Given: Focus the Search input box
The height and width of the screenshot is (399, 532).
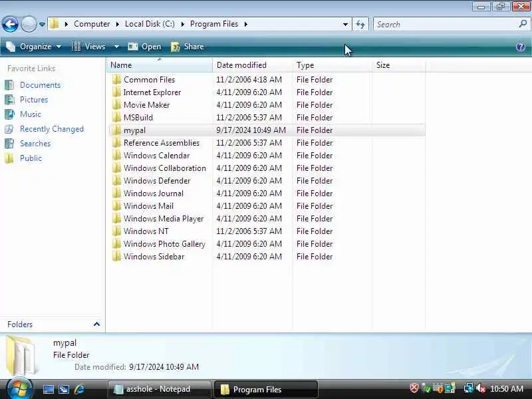Looking at the screenshot, I should point(444,25).
